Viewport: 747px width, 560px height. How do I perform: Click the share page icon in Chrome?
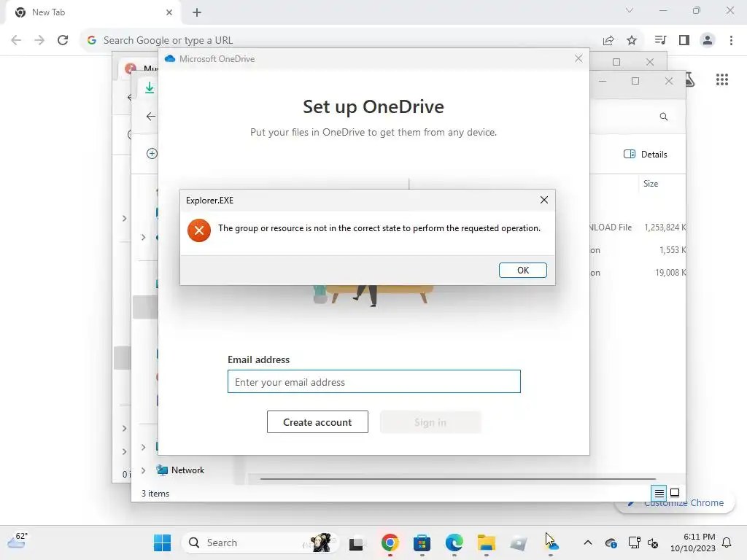pyautogui.click(x=608, y=41)
